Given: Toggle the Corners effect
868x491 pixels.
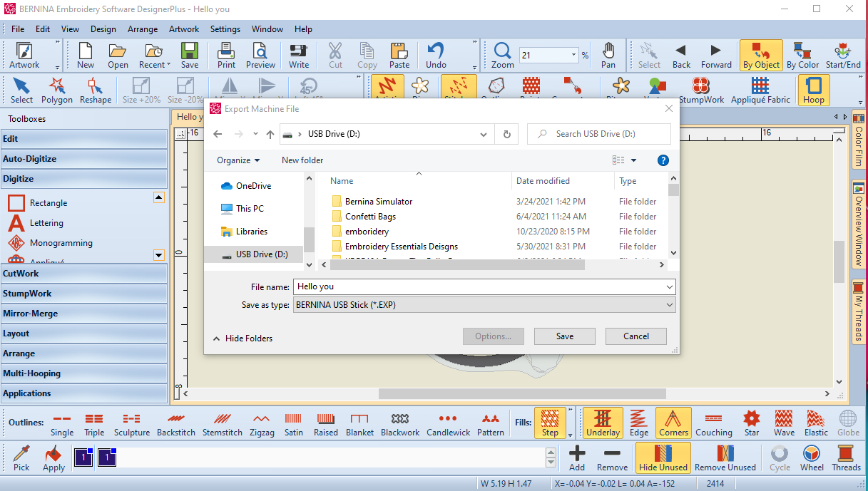Looking at the screenshot, I should pos(673,423).
